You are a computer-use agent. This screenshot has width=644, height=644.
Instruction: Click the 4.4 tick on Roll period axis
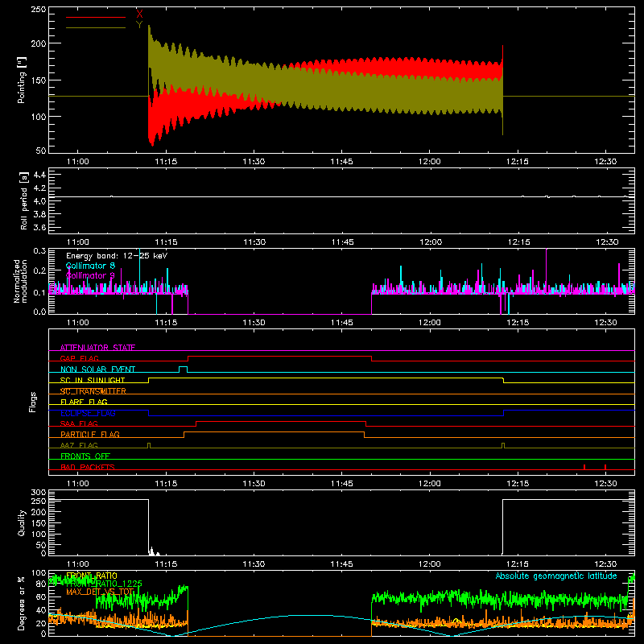[39, 175]
